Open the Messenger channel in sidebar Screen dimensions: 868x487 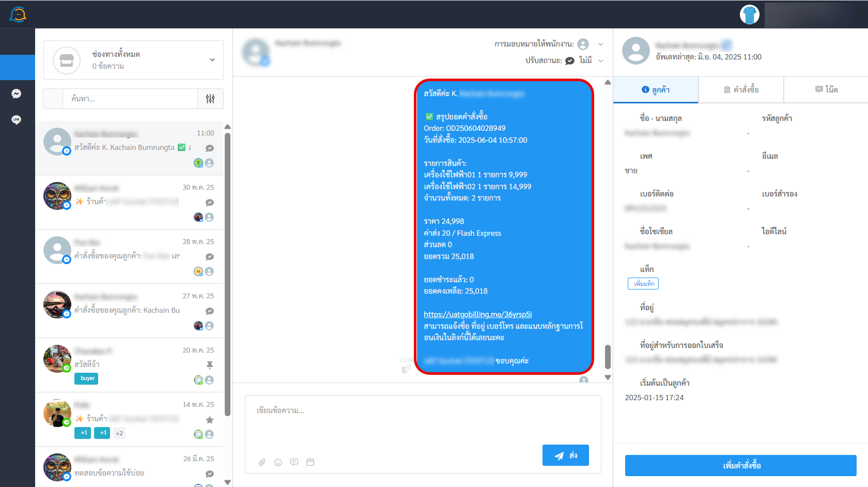pos(17,94)
